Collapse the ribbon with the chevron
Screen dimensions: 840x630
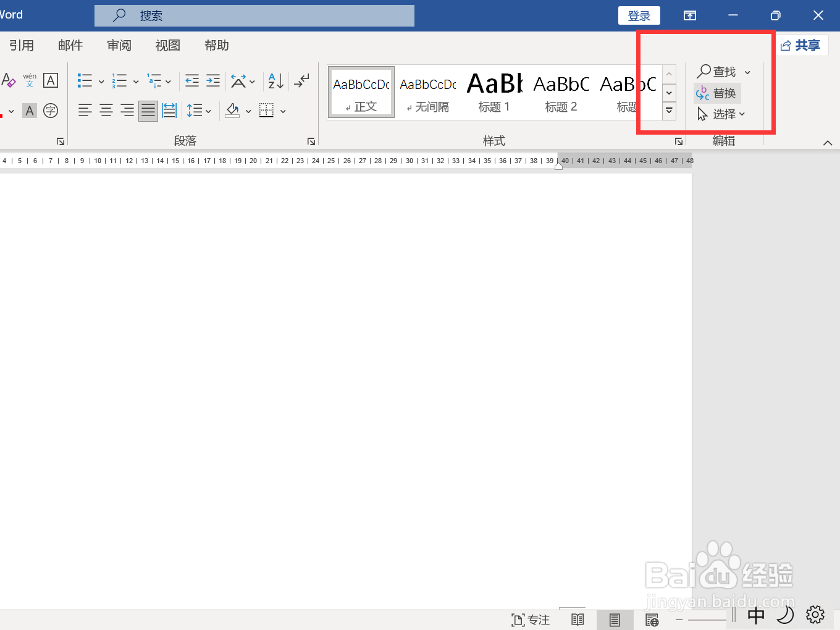(828, 143)
